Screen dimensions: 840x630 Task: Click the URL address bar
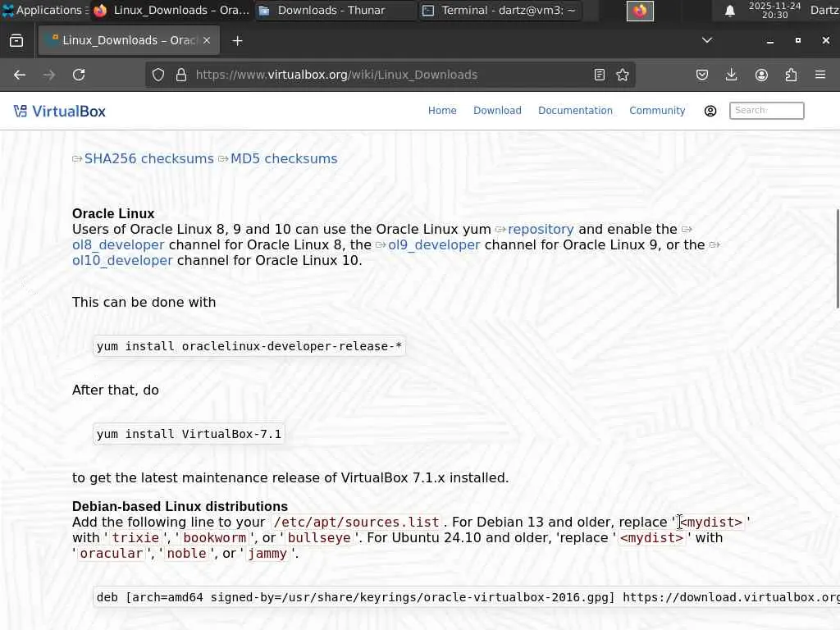coord(391,75)
